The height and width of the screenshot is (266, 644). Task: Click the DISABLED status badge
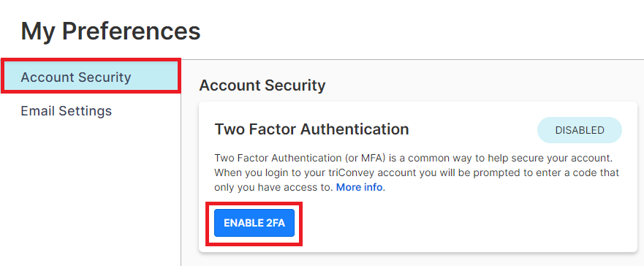[580, 130]
